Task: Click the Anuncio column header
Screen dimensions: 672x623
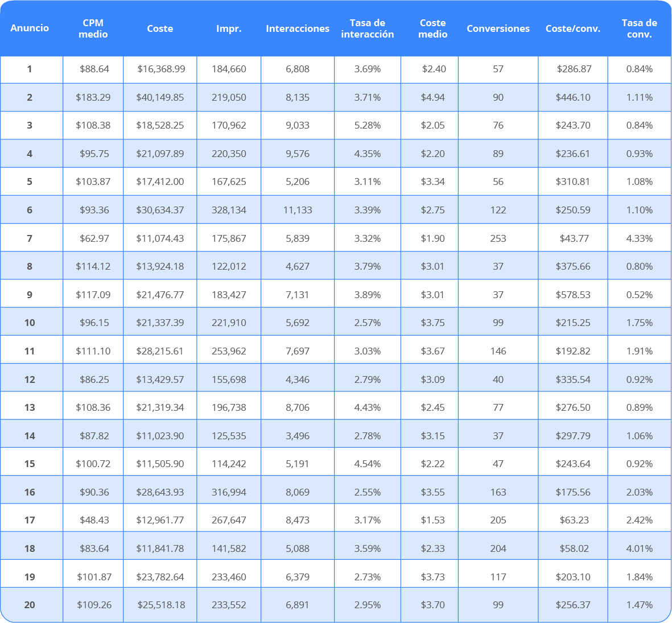Action: (x=30, y=28)
